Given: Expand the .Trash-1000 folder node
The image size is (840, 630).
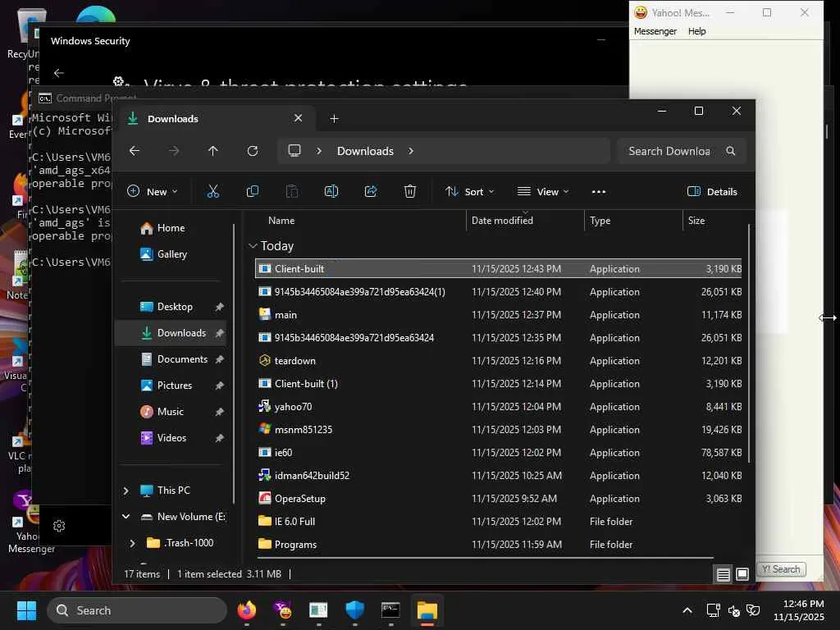Looking at the screenshot, I should 132,543.
